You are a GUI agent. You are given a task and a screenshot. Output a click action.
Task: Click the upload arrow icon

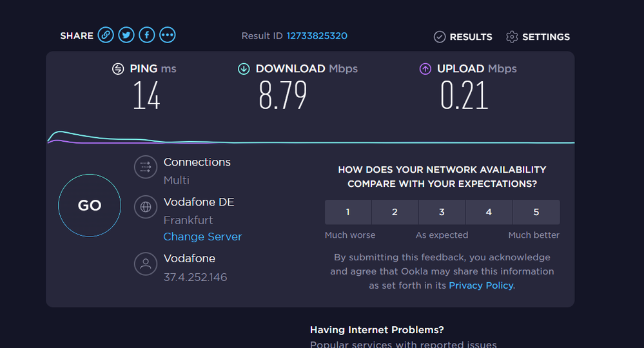click(425, 69)
